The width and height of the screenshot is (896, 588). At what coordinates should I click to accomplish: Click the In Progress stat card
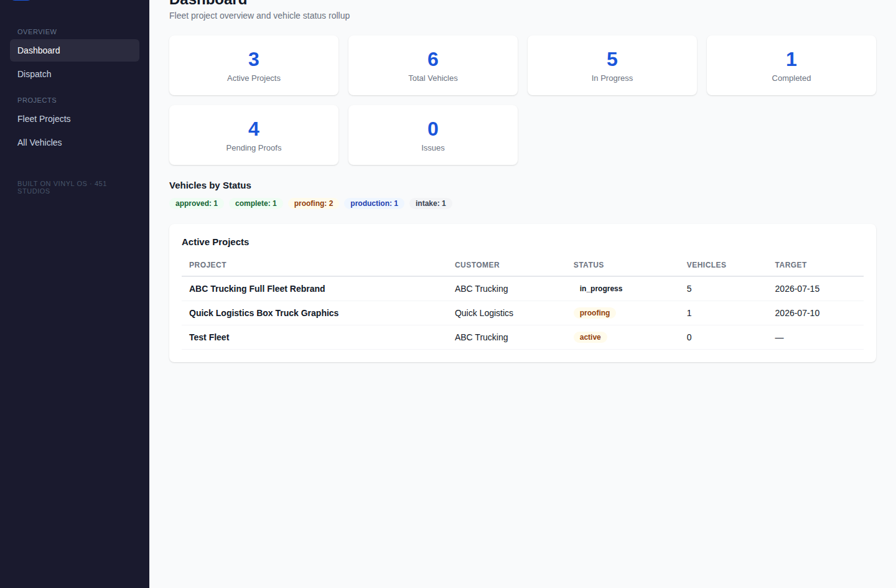tap(612, 65)
